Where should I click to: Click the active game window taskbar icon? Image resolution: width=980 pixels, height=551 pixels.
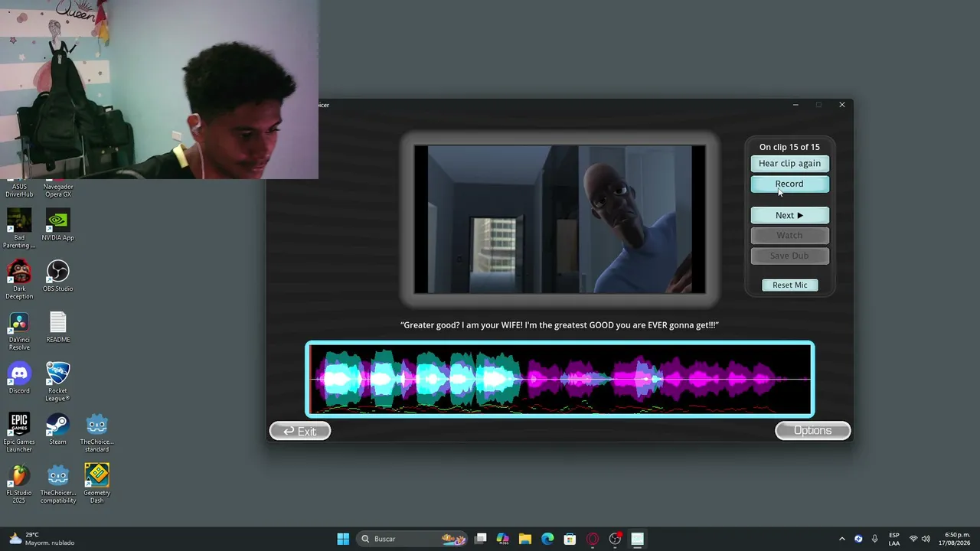coord(637,539)
